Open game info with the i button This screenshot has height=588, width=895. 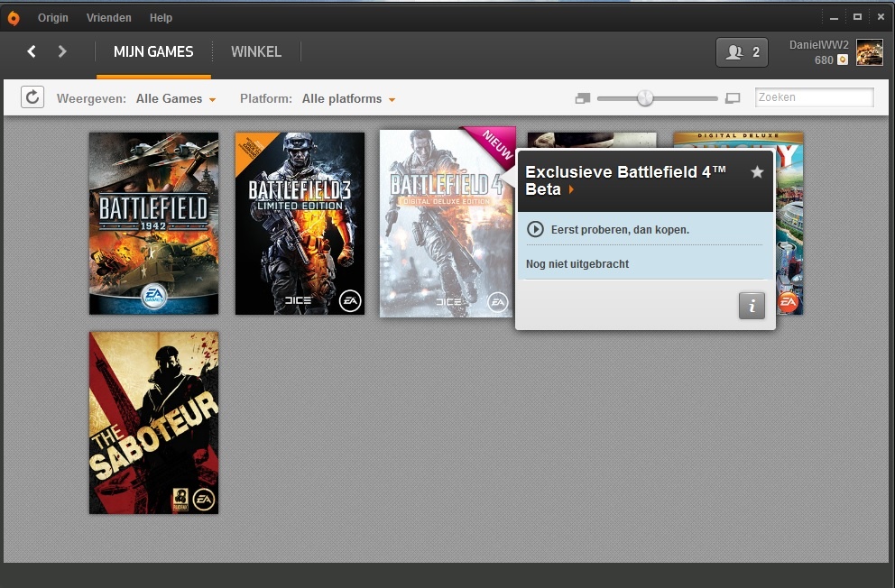752,306
